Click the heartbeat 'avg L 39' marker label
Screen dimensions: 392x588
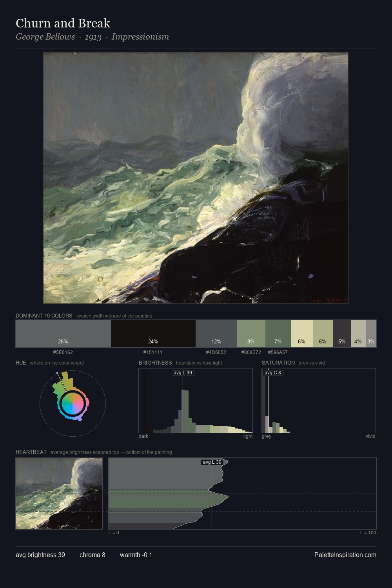[212, 462]
